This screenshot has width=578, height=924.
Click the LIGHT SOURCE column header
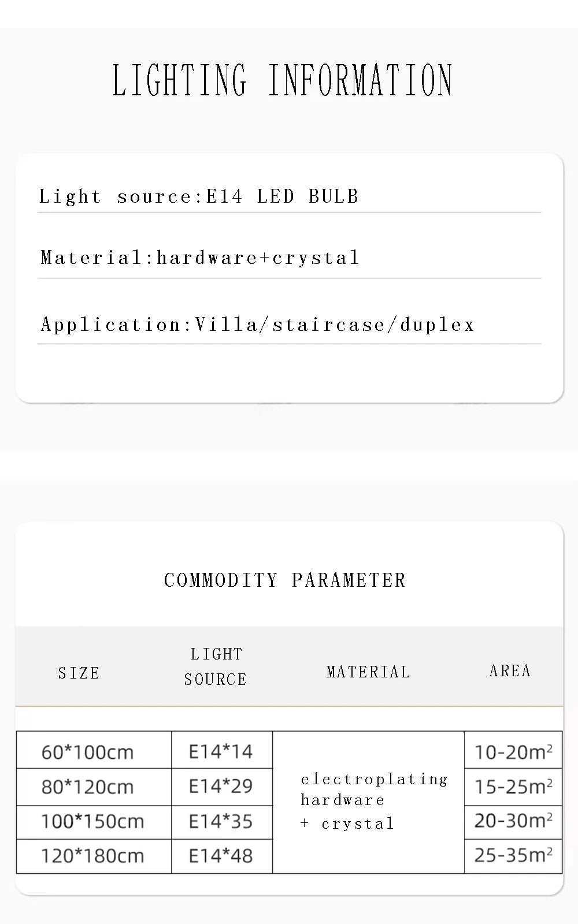coord(216,666)
